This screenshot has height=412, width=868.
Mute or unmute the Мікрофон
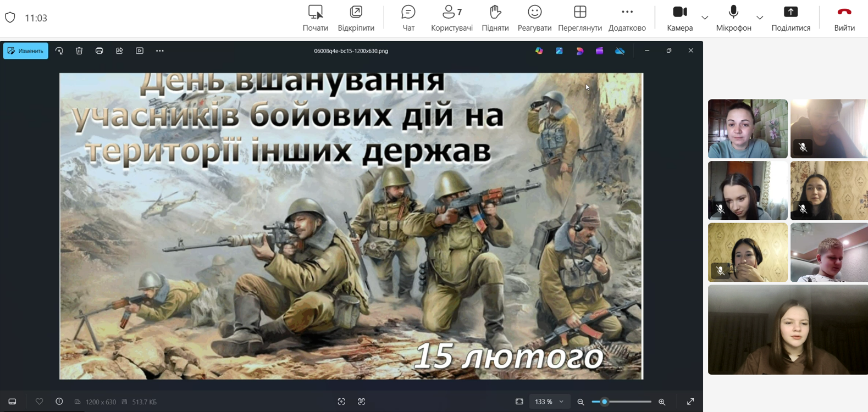tap(733, 18)
